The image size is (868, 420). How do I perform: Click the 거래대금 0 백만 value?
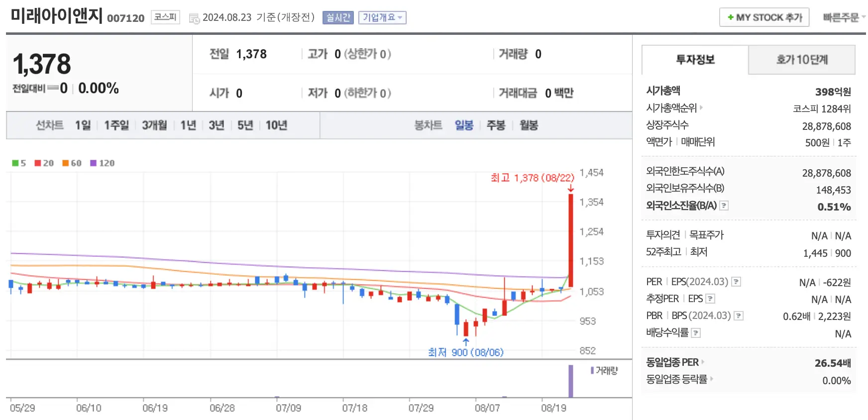point(559,93)
